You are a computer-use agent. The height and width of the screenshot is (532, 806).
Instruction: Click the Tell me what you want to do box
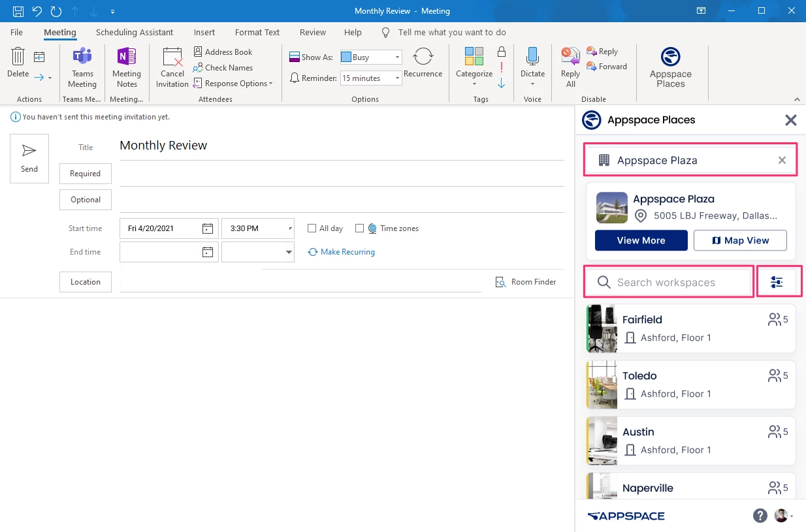(452, 32)
